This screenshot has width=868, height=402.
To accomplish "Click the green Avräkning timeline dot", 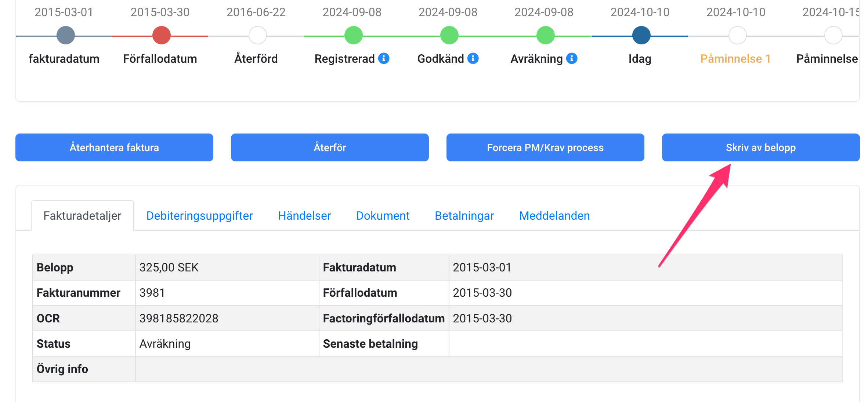I will 545,36.
